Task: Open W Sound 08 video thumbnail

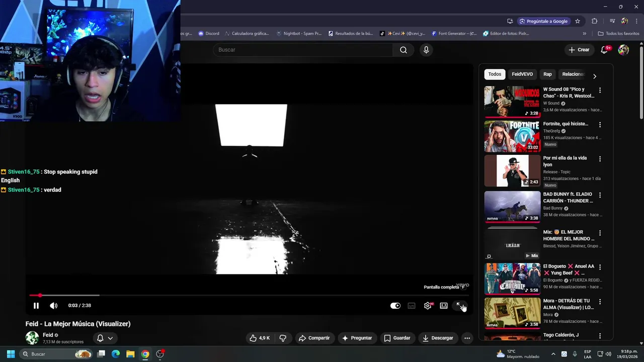Action: pos(512,102)
